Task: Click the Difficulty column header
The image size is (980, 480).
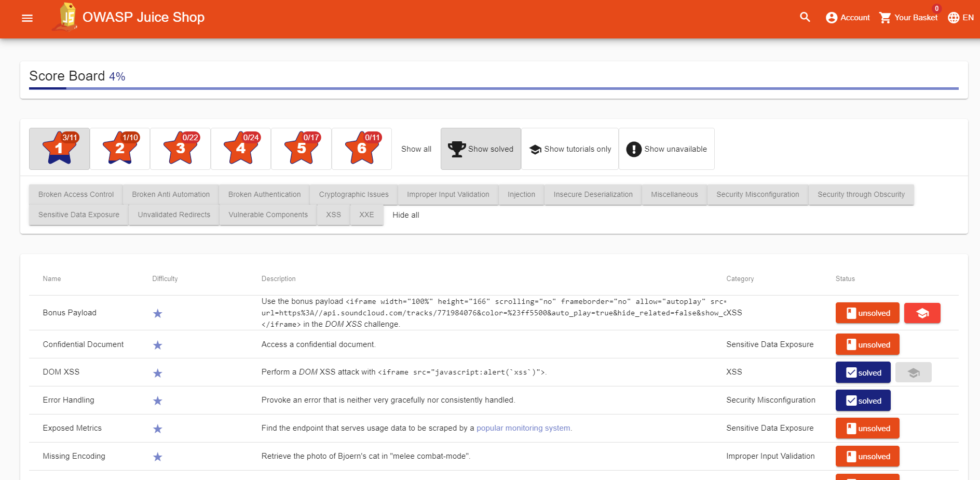Action: pos(165,279)
